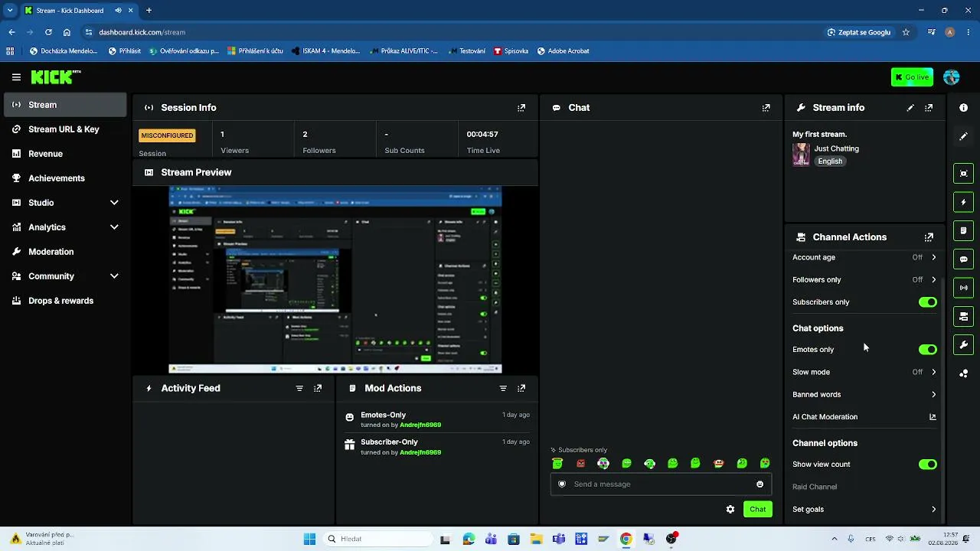The width and height of the screenshot is (980, 551).
Task: Open Andrejfn6969 link under Emotes-Only
Action: pyautogui.click(x=420, y=425)
